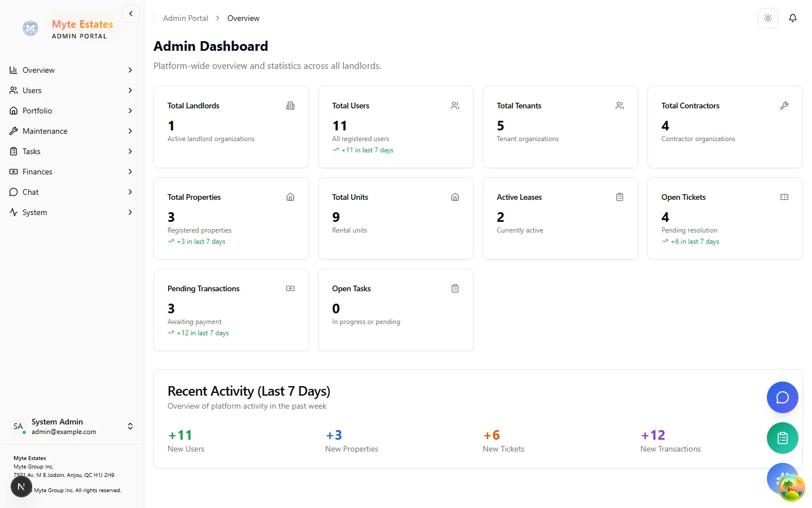
Task: Open System Admin account switcher arrows
Action: [x=130, y=426]
